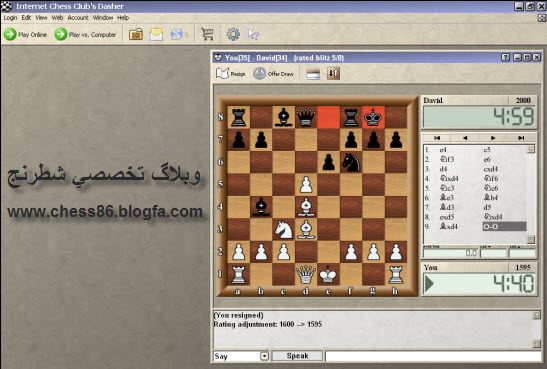Expand the Say channel dropdown
The width and height of the screenshot is (547, 369).
point(265,356)
